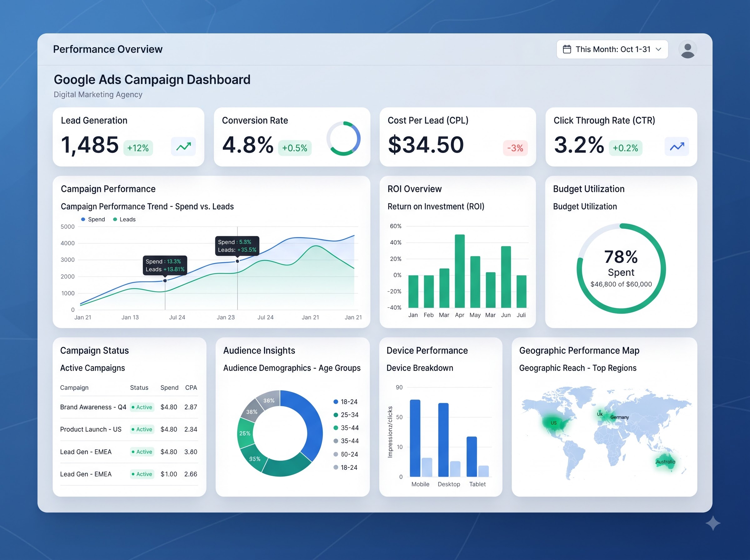
Task: Toggle the Leads series legend
Action: click(x=124, y=219)
